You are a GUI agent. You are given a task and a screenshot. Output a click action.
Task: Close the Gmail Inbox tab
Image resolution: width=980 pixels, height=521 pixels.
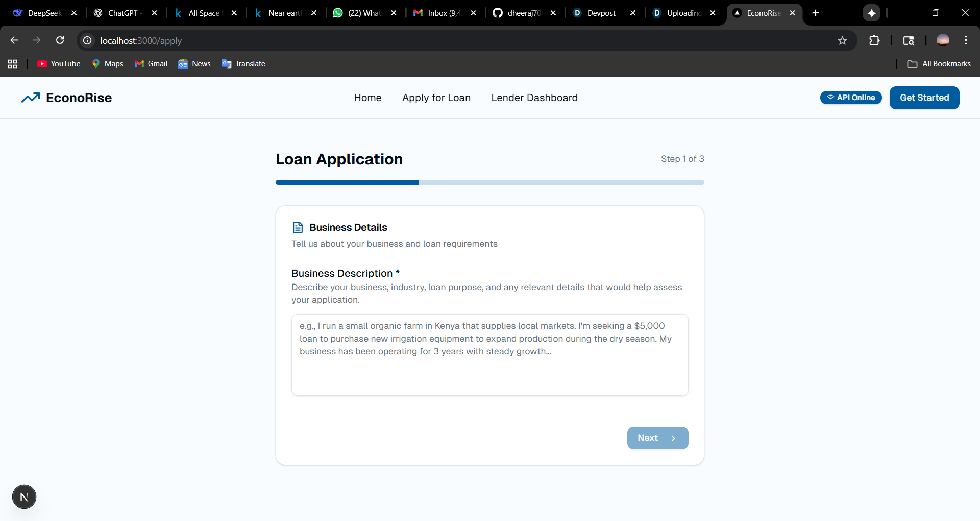pyautogui.click(x=474, y=13)
